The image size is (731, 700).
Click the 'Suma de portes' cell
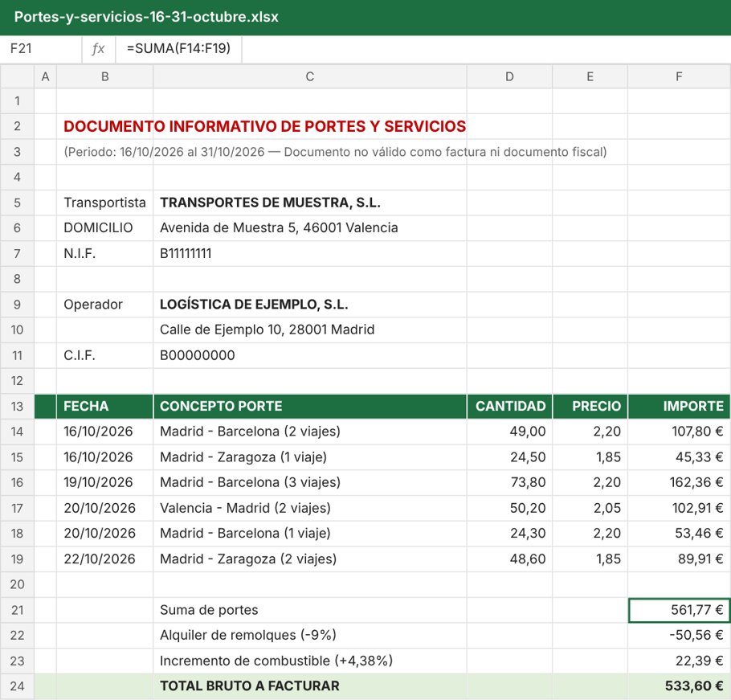point(309,610)
